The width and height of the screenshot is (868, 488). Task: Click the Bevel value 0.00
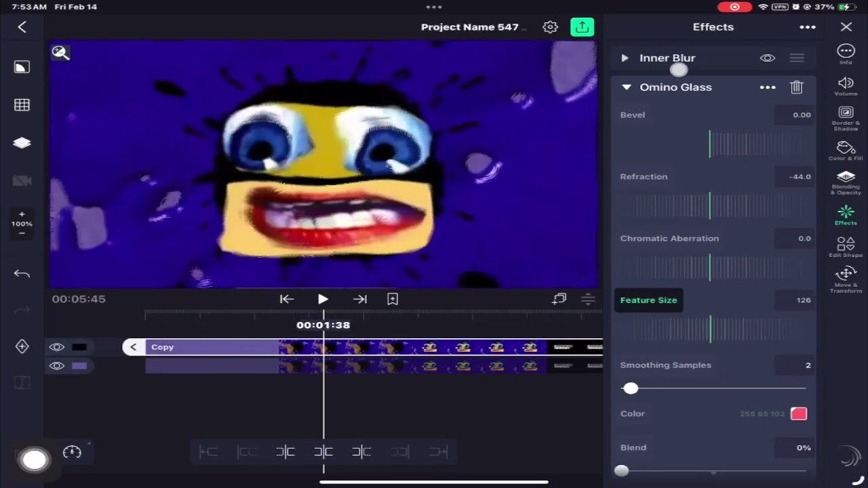(794, 115)
